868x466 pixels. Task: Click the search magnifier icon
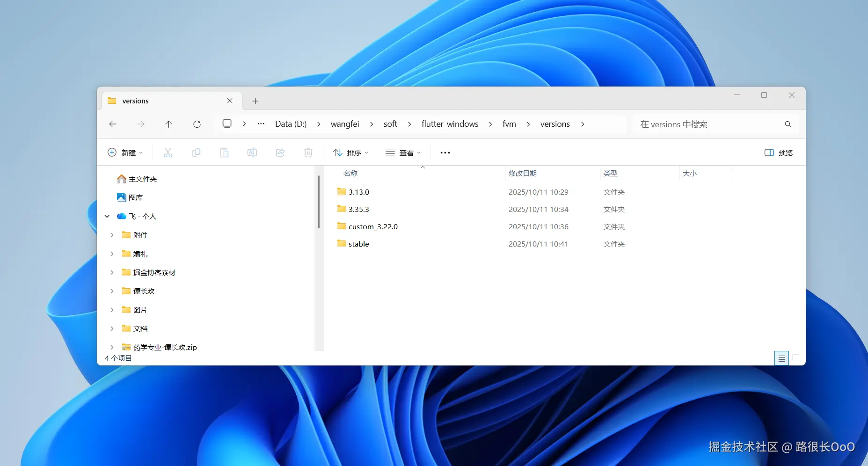[x=788, y=124]
